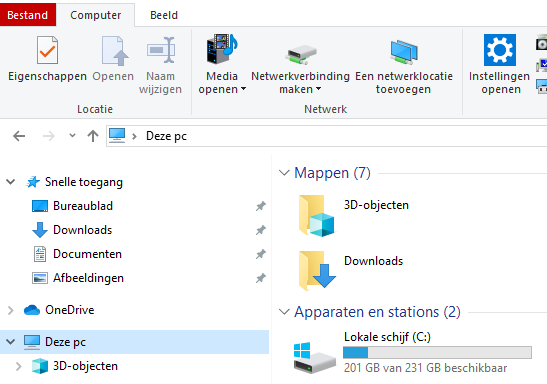Collapse the Mappen (7) group
The height and width of the screenshot is (384, 547).
coord(284,173)
